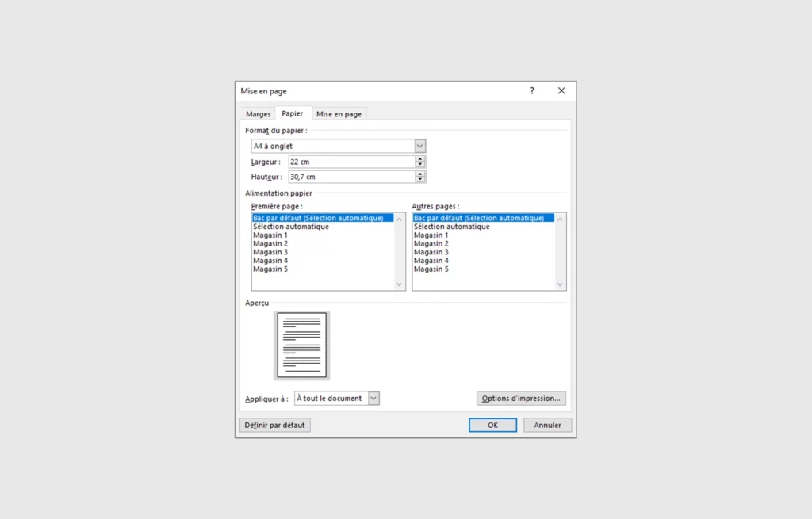This screenshot has width=812, height=519.
Task: Select Magasin 5 in Première page list
Action: point(323,269)
